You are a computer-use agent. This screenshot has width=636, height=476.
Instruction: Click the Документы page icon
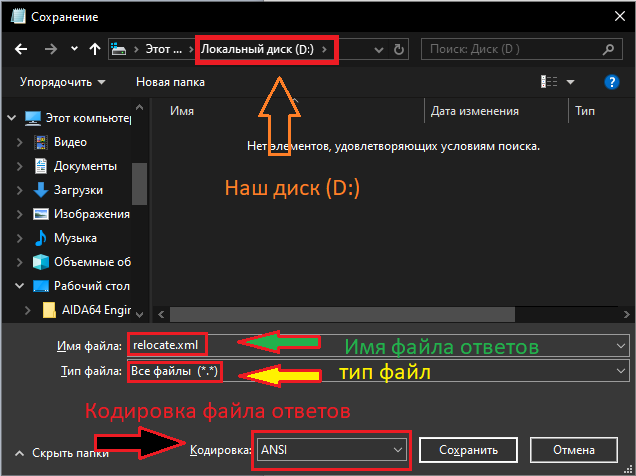pyautogui.click(x=41, y=166)
